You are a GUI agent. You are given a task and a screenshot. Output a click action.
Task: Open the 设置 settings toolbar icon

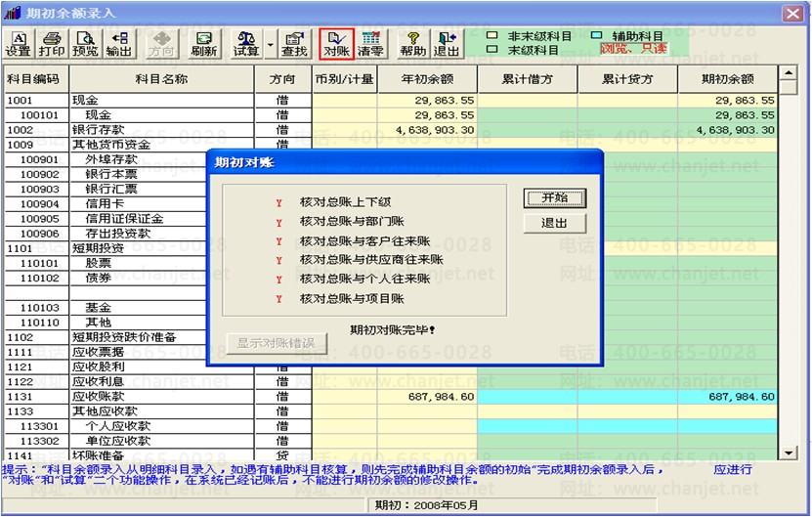coord(19,44)
